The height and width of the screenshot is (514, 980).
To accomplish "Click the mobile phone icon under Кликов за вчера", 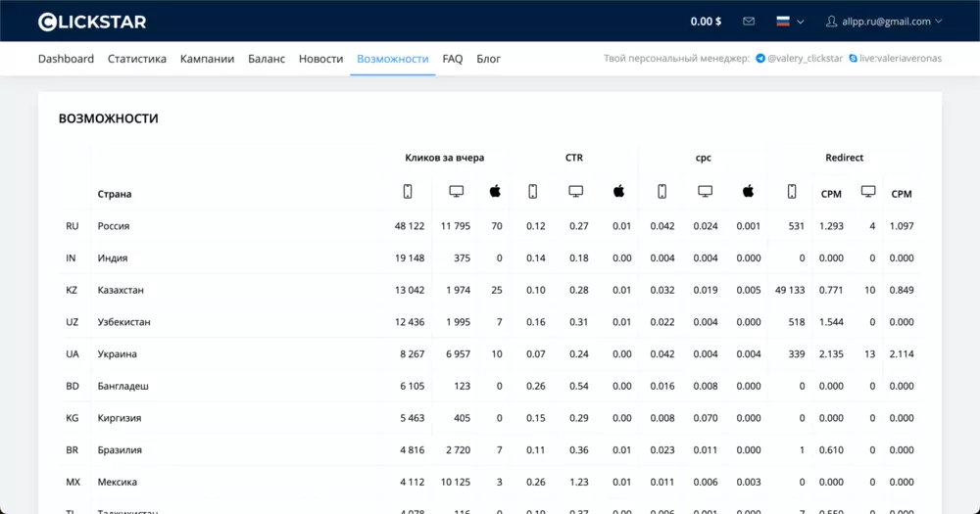I will [408, 192].
